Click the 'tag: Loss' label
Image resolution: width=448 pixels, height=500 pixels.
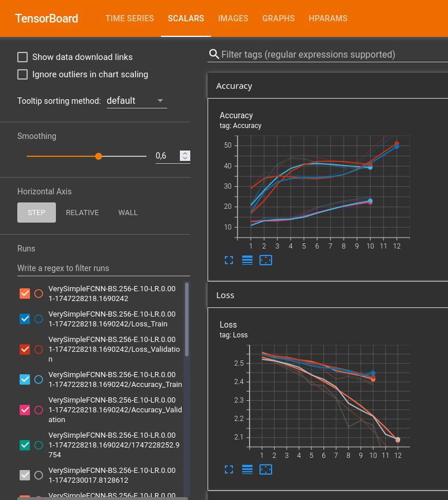(234, 335)
